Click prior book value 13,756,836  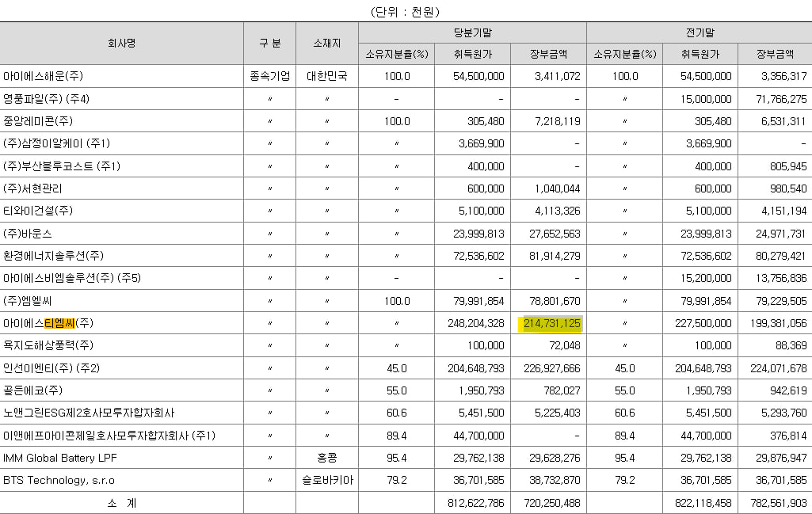click(x=781, y=278)
